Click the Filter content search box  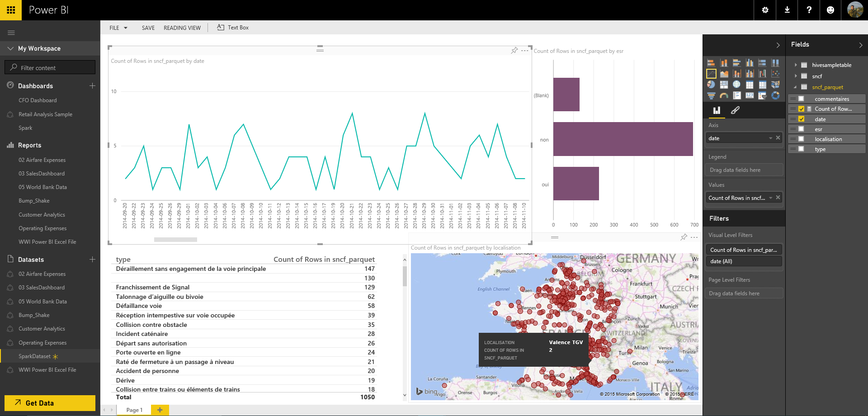[x=50, y=67]
